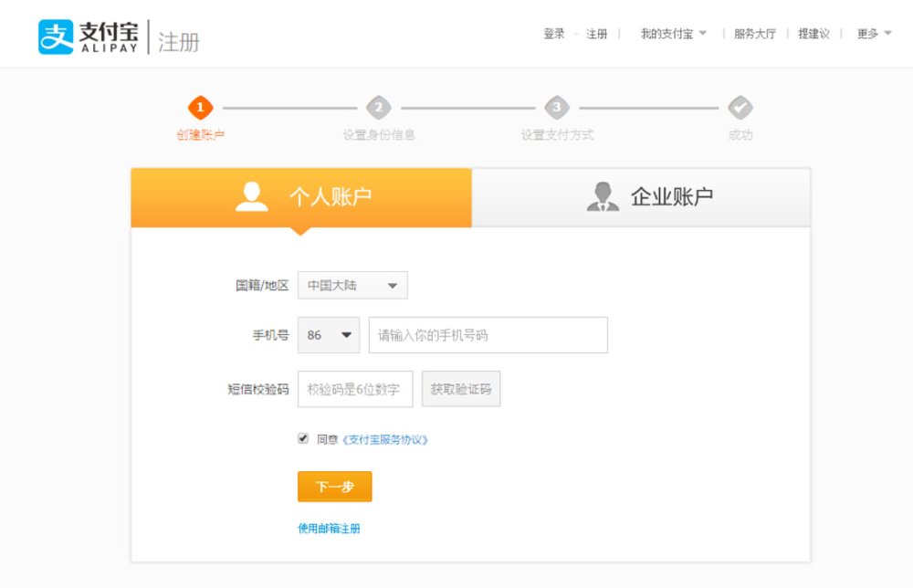913x588 pixels.
Task: Toggle the 同意 service agreement checkbox
Action: [x=303, y=438]
